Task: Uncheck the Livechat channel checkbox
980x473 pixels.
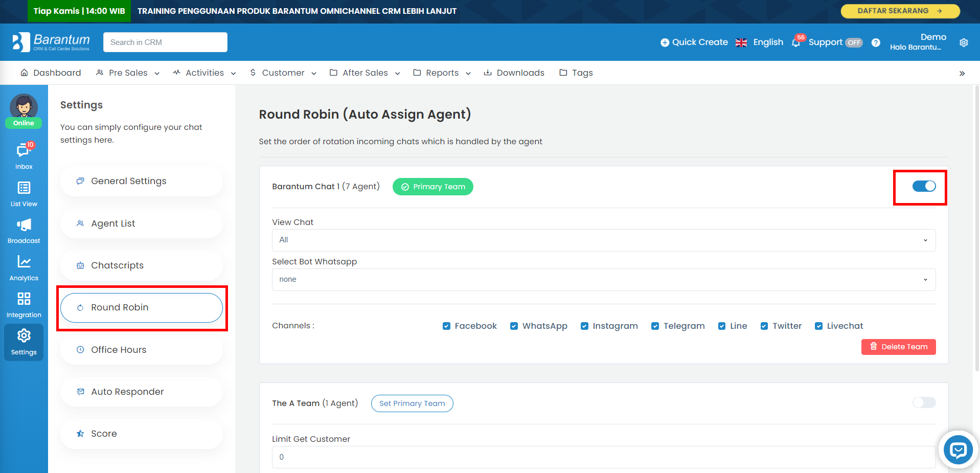Action: pyautogui.click(x=818, y=326)
